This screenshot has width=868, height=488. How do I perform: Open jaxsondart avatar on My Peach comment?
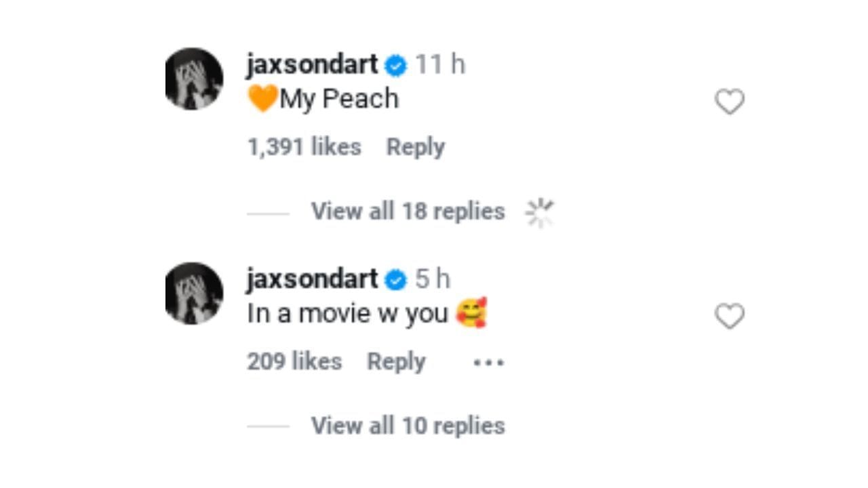coord(194,79)
